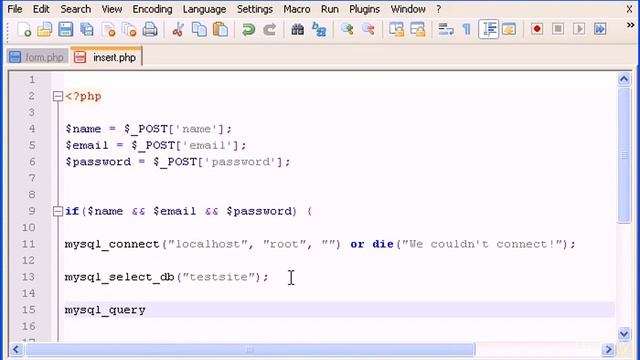Open the Run menu
Image resolution: width=640 pixels, height=360 pixels.
point(329,9)
